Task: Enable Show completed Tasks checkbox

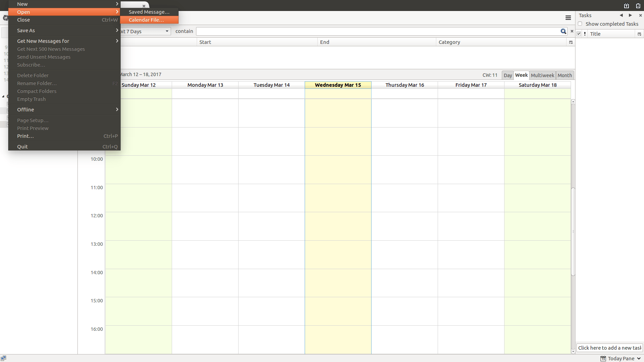Action: 580,24
